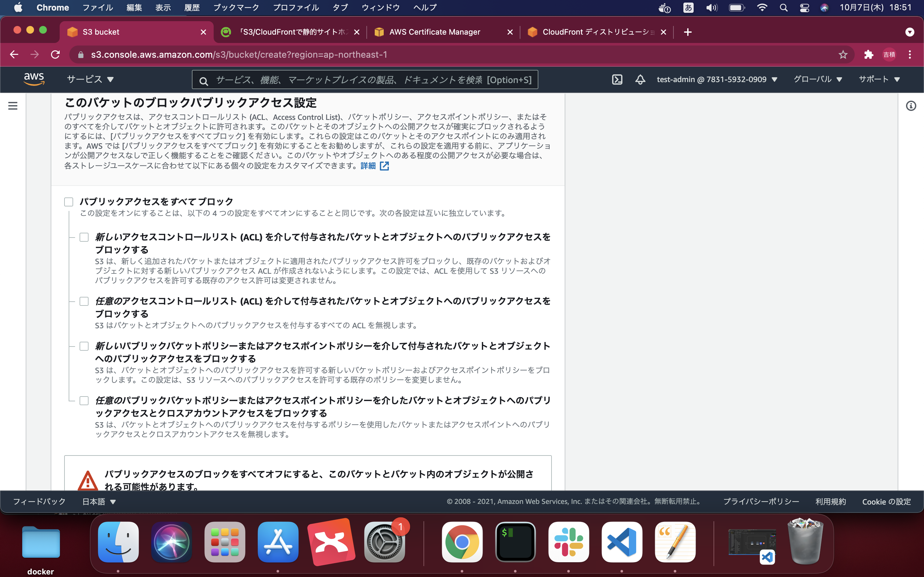The height and width of the screenshot is (577, 924).
Task: Open the Chrome extensions puzzle icon
Action: [x=868, y=54]
